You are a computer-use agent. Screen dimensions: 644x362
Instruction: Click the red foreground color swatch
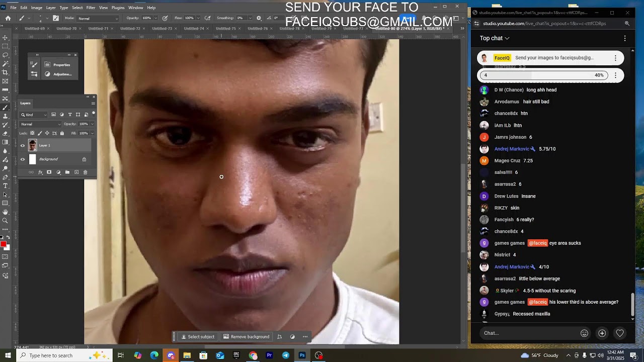(3, 244)
